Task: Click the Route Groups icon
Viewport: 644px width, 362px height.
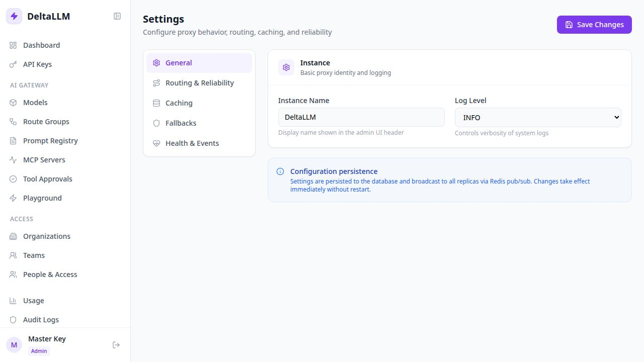Action: pos(13,122)
